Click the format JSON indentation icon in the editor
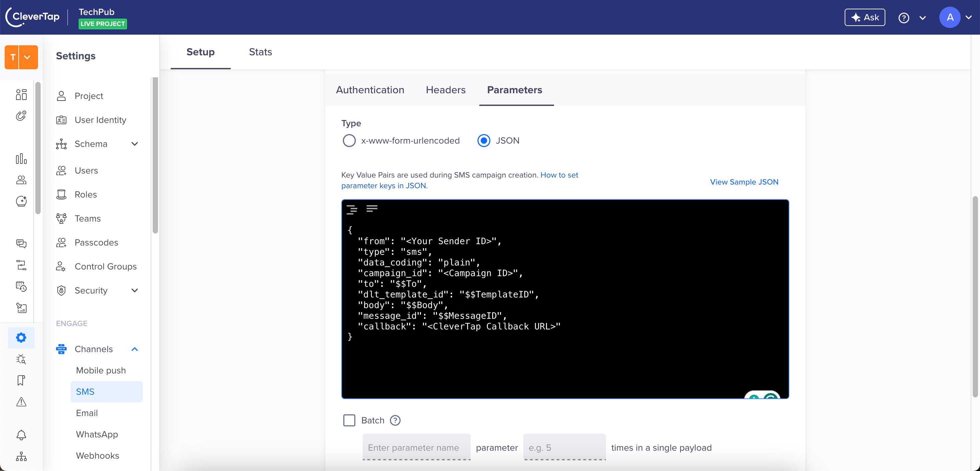This screenshot has height=471, width=980. (352, 209)
